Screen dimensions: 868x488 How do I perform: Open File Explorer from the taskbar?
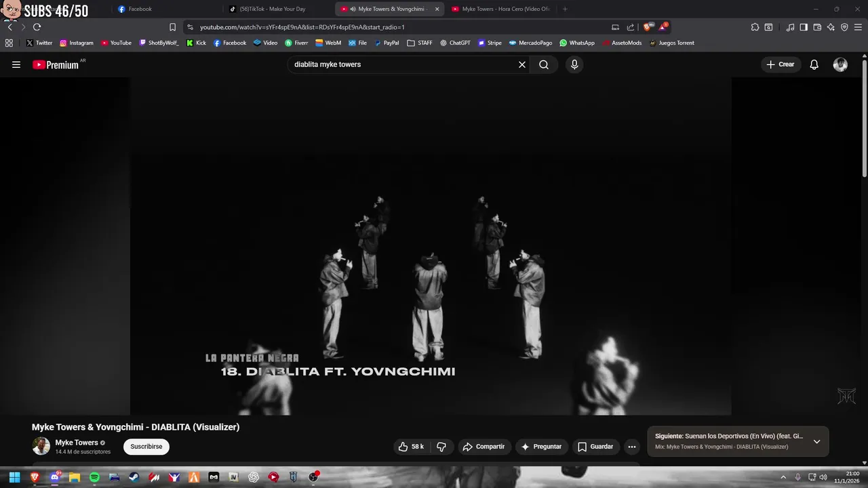(x=75, y=477)
